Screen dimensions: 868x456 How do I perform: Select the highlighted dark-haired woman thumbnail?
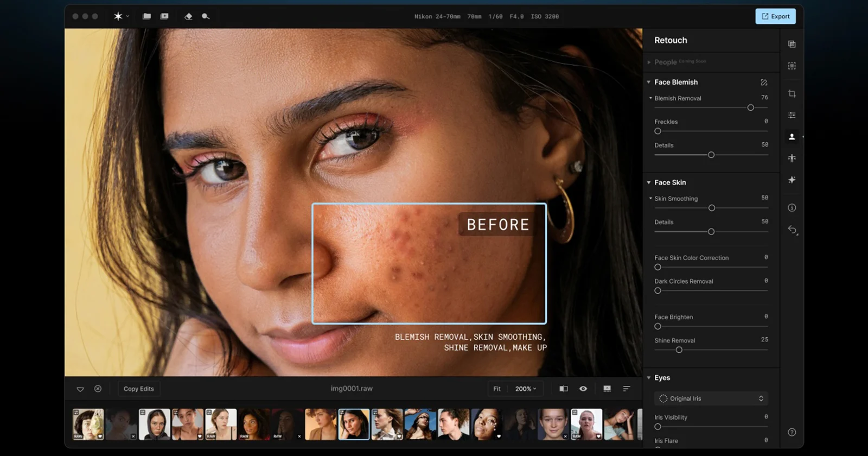[x=354, y=424]
